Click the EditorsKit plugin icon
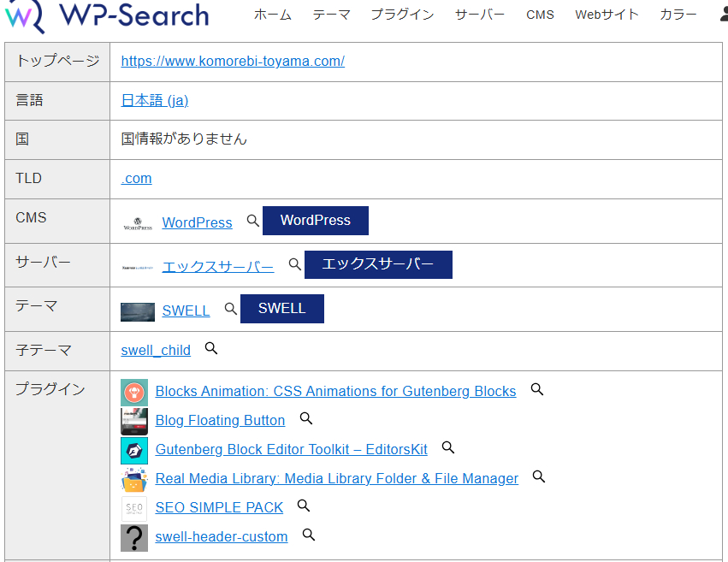Image resolution: width=728 pixels, height=562 pixels. [x=134, y=451]
